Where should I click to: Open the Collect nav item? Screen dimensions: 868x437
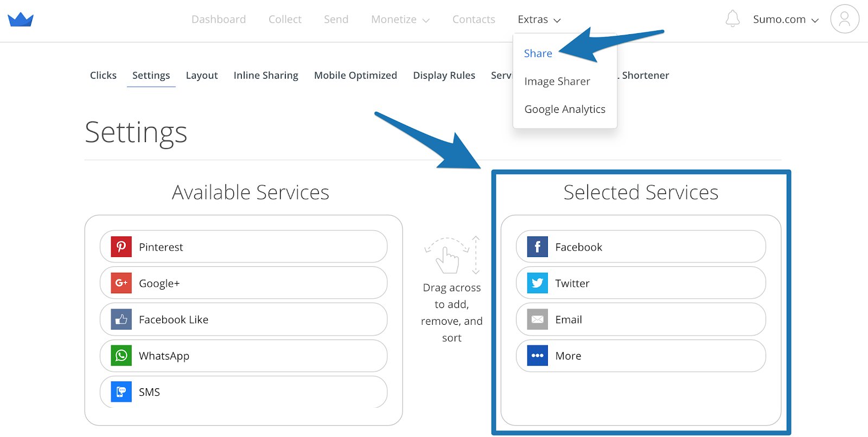pyautogui.click(x=285, y=20)
